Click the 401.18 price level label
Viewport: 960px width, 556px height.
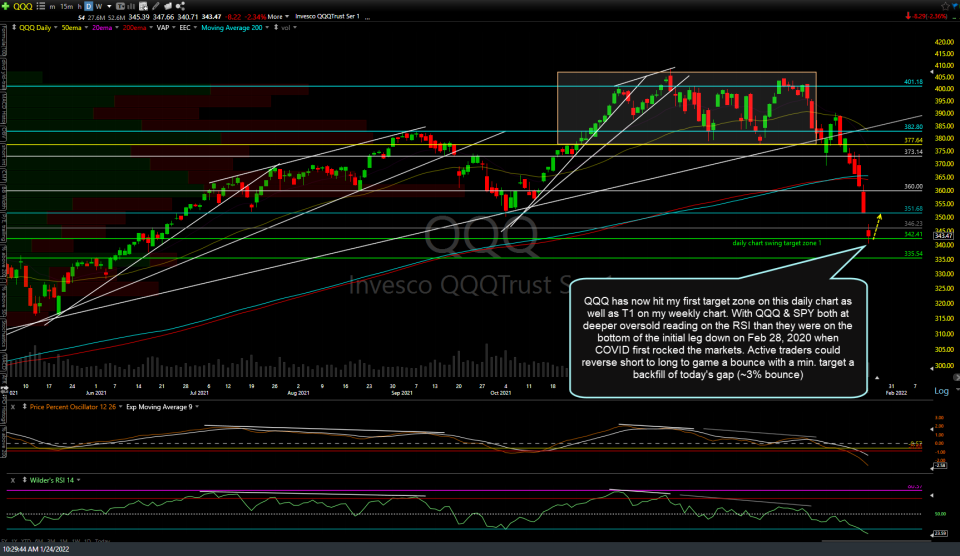pyautogui.click(x=913, y=81)
